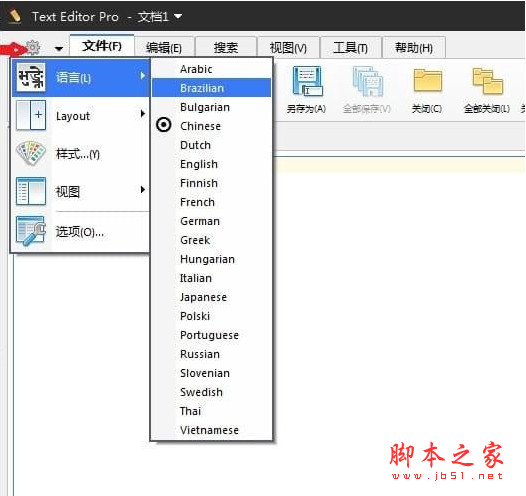Click the 关闭(C) label
The height and width of the screenshot is (496, 526).
[x=427, y=109]
